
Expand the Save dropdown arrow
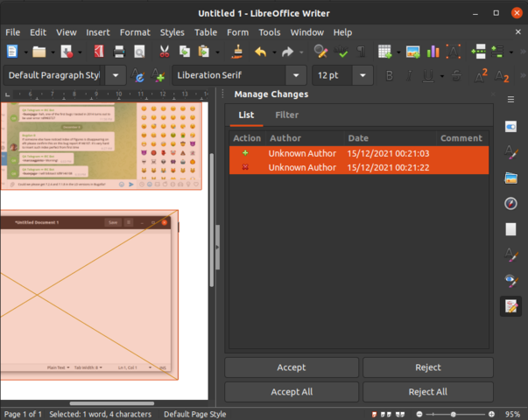click(80, 52)
